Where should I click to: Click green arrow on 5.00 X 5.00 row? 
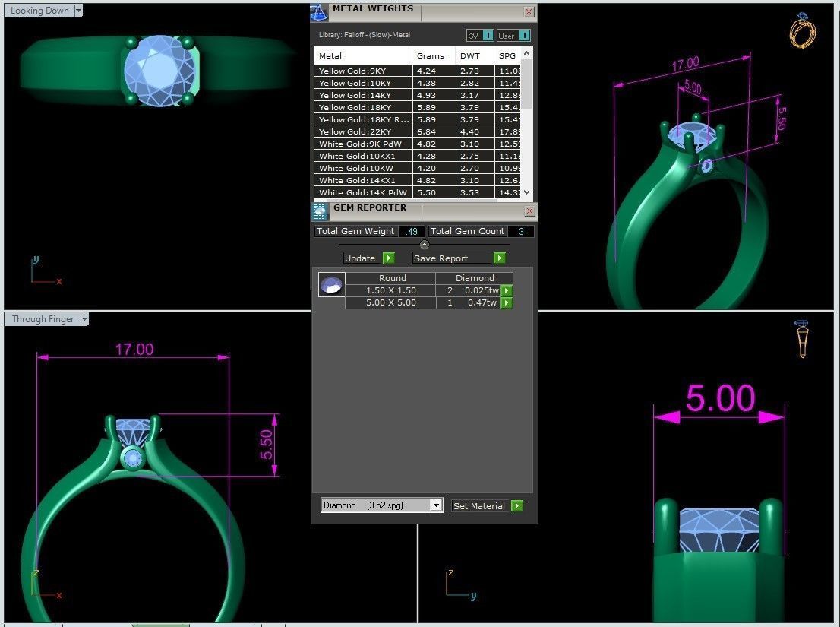pyautogui.click(x=507, y=302)
